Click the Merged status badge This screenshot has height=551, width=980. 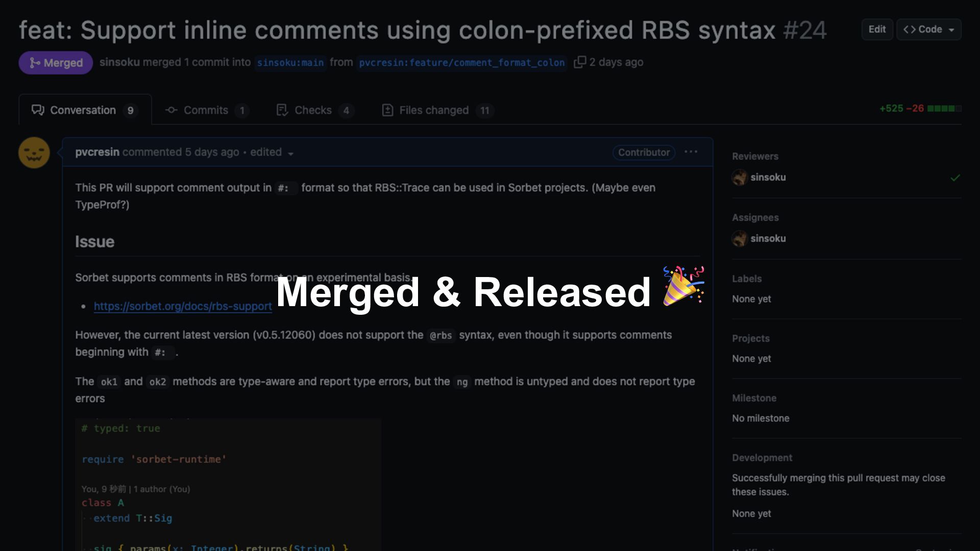56,63
